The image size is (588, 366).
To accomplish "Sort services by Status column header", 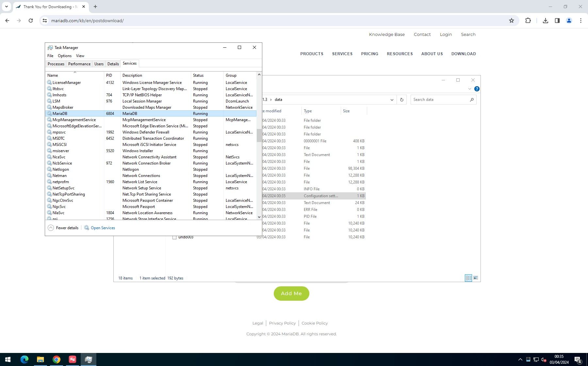I will point(207,75).
